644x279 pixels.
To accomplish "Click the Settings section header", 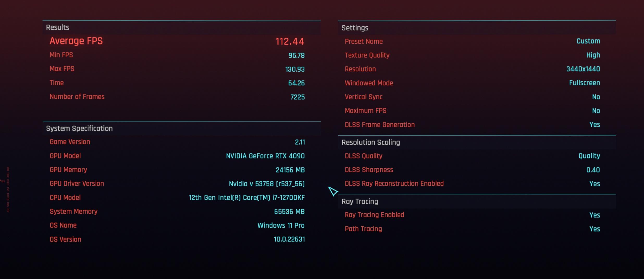I will [355, 28].
